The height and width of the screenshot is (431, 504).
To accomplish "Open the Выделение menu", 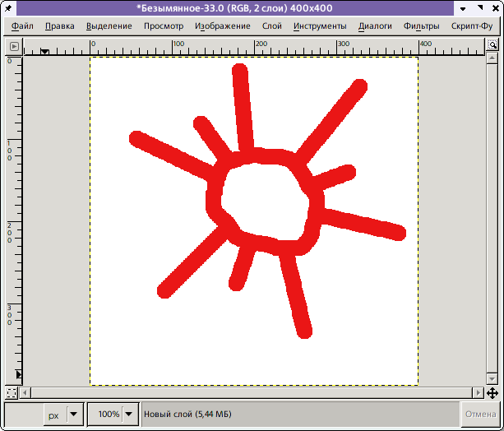I will point(109,25).
